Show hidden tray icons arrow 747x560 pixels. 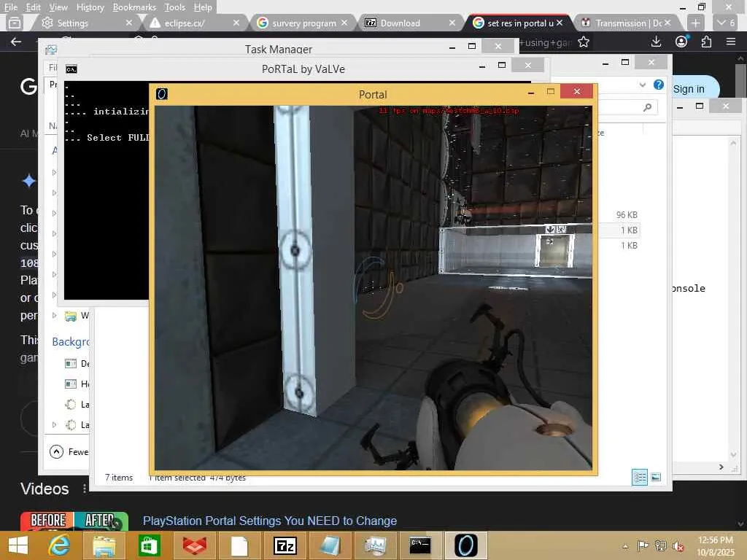point(625,546)
